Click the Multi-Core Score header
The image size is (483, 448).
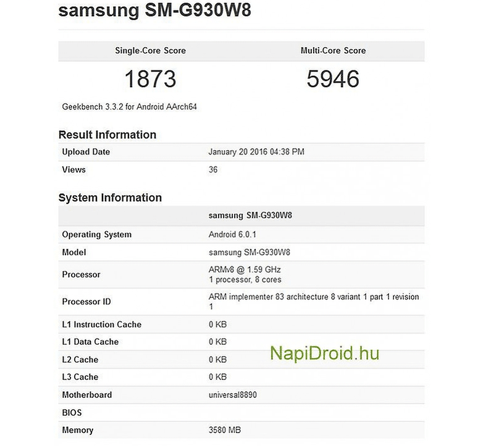pyautogui.click(x=334, y=51)
